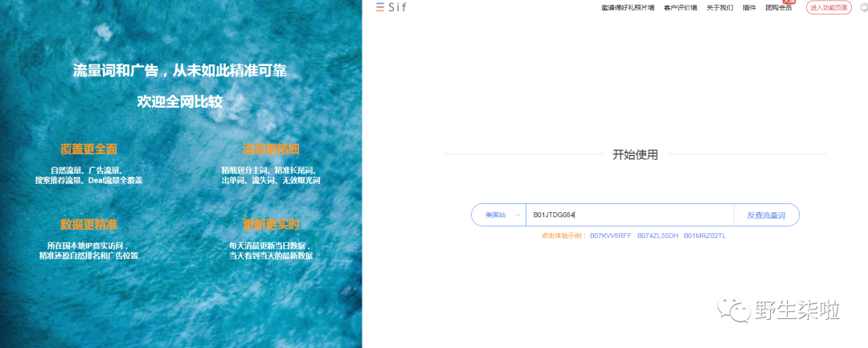
Task: Select example ASIN B074ZL35DH
Action: [657, 235]
